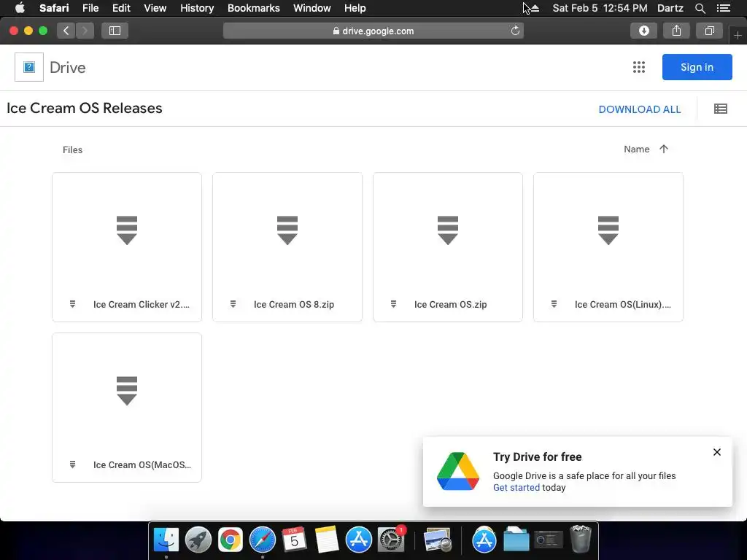Viewport: 747px width, 560px height.
Task: Open the Edit menu
Action: tap(121, 8)
